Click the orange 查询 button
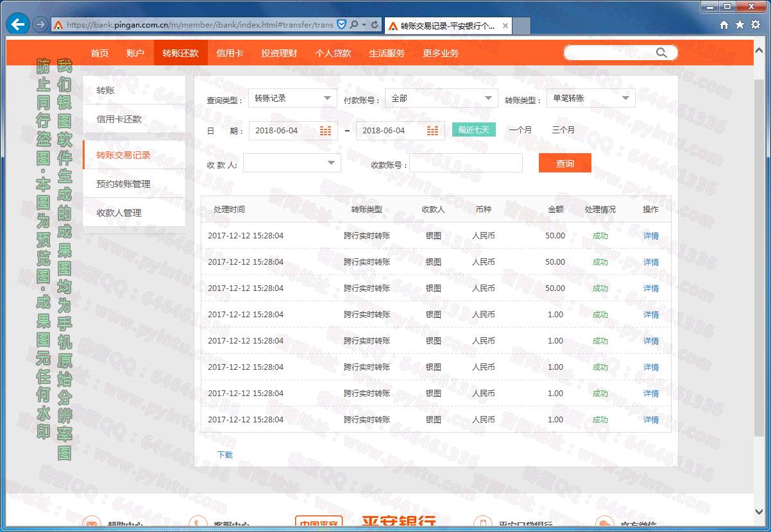This screenshot has height=532, width=771. 565,163
